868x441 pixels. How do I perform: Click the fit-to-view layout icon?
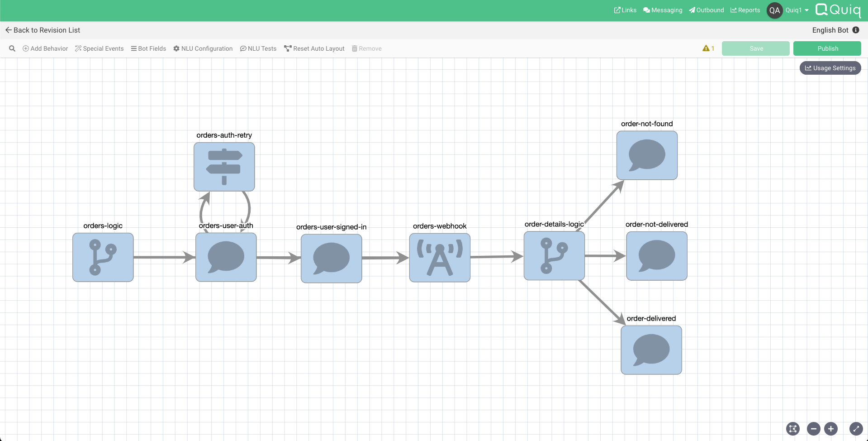pyautogui.click(x=793, y=428)
